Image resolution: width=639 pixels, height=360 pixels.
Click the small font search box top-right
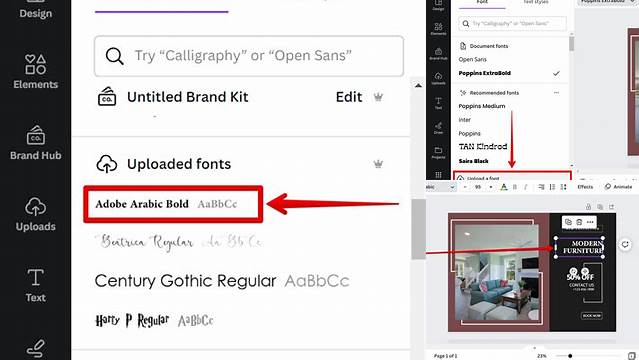[512, 24]
